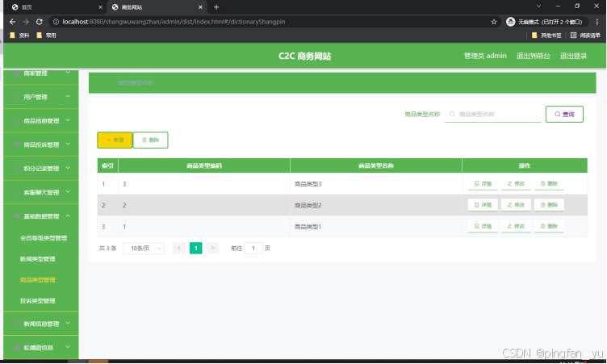Open the 常用 bookmark folder
This screenshot has width=607, height=364.
[x=46, y=36]
